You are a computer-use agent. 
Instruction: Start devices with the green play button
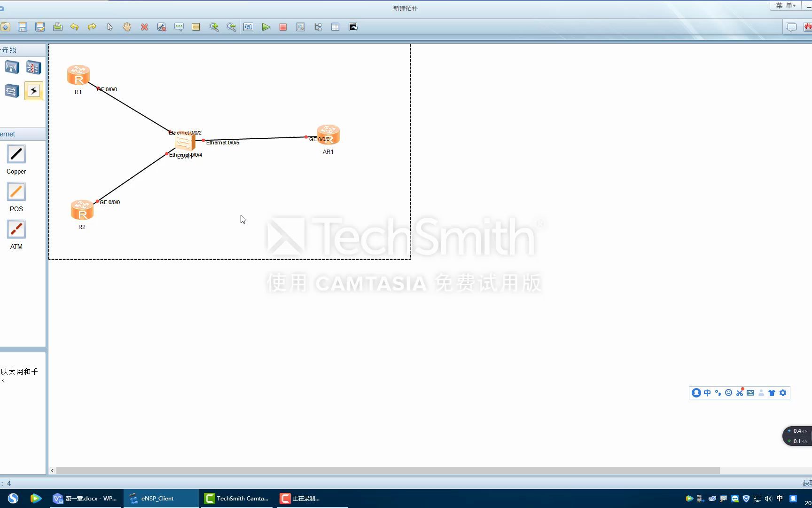(266, 27)
